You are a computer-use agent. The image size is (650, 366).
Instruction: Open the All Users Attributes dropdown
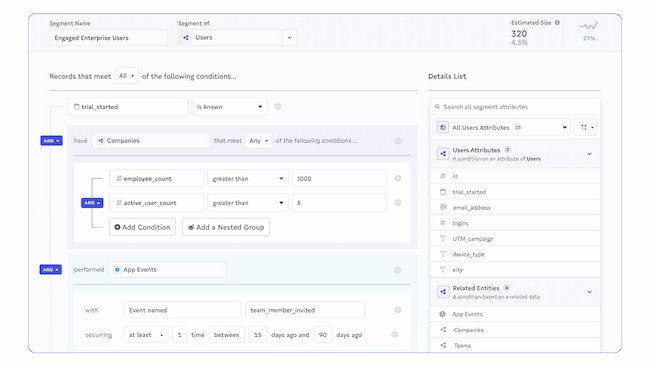click(502, 127)
